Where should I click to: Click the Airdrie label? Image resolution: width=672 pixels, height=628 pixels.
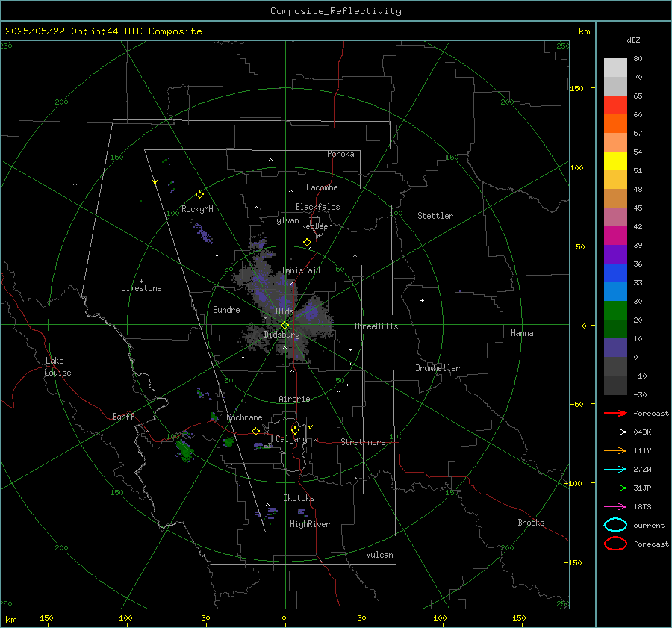point(294,399)
